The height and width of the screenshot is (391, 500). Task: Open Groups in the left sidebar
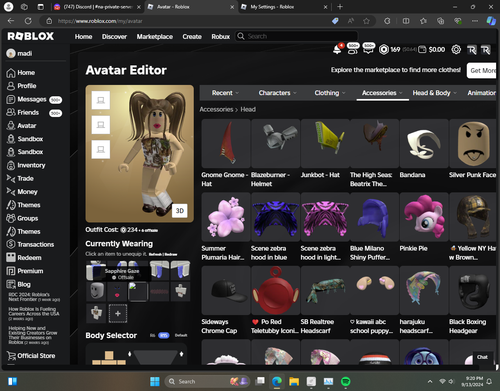click(22, 218)
